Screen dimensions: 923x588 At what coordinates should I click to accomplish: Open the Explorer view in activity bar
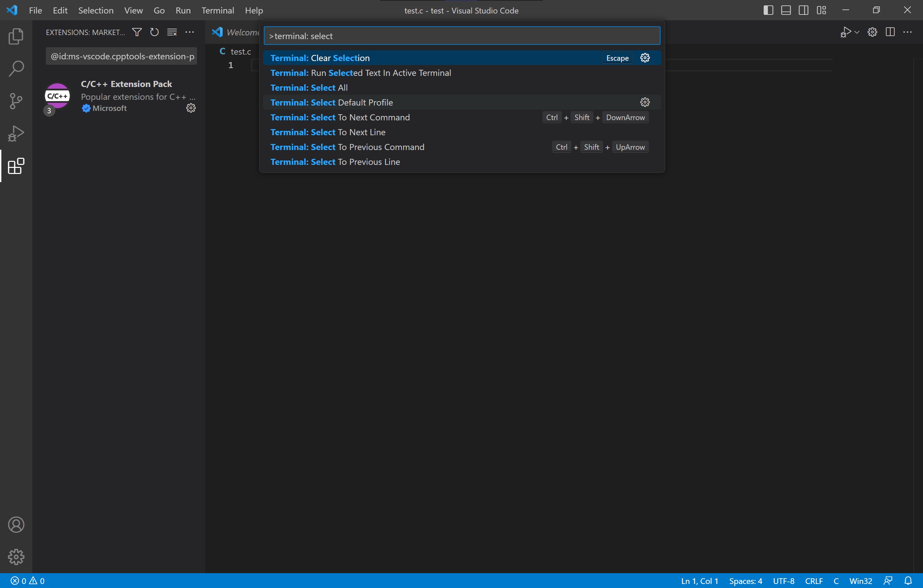pos(16,36)
